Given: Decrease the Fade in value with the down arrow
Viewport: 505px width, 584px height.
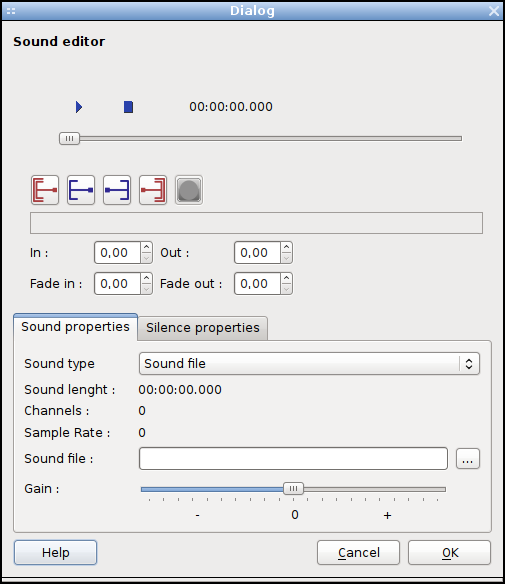Looking at the screenshot, I should click(x=146, y=289).
